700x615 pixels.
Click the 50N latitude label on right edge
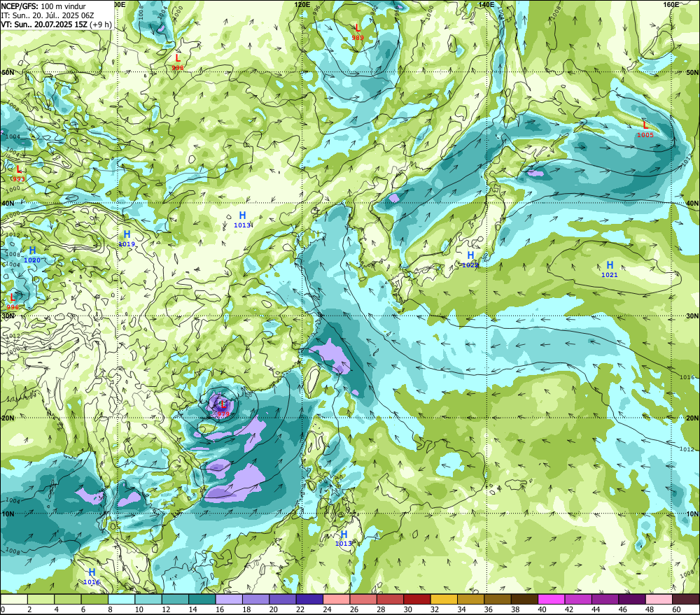click(x=692, y=72)
